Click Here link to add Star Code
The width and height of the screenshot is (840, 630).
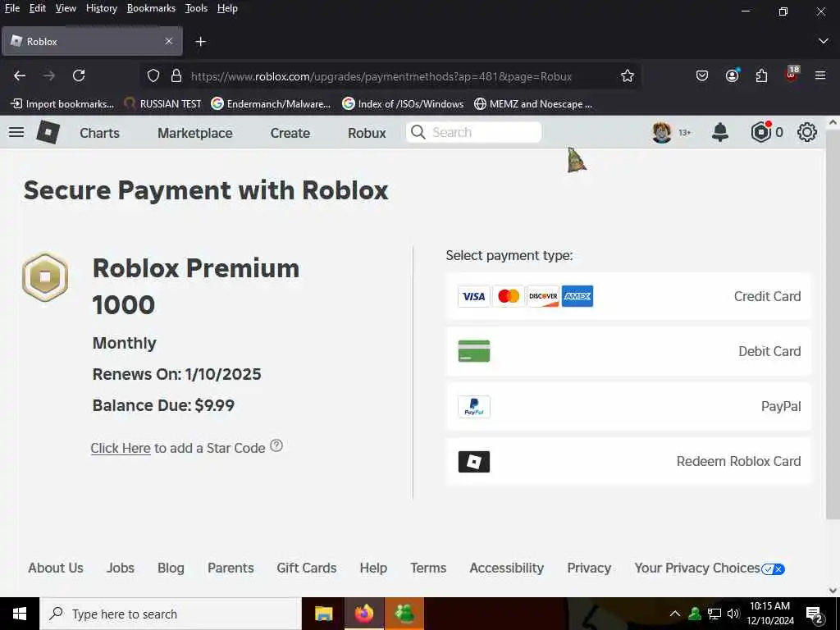tap(121, 448)
